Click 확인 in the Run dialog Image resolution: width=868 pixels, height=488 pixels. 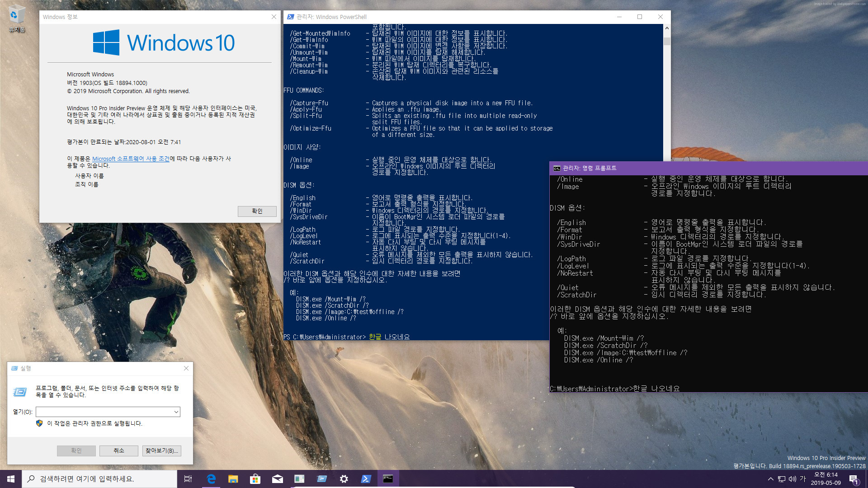[76, 450]
